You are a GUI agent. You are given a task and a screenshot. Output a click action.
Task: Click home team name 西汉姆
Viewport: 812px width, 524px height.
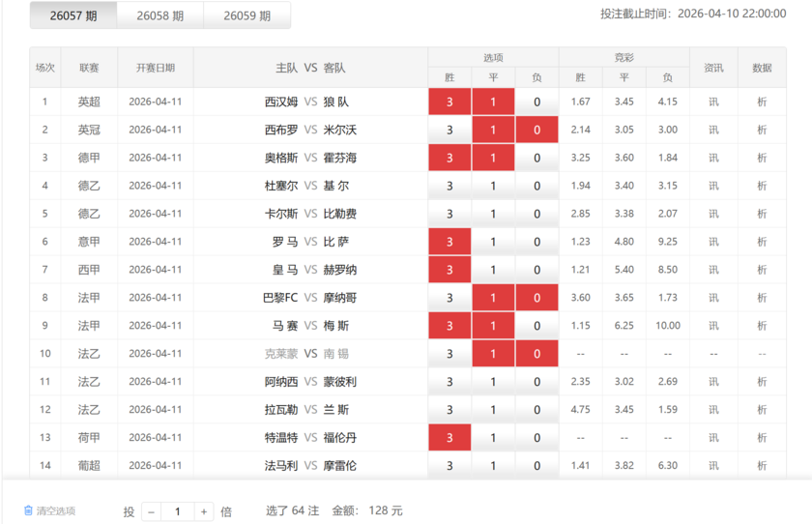281,102
